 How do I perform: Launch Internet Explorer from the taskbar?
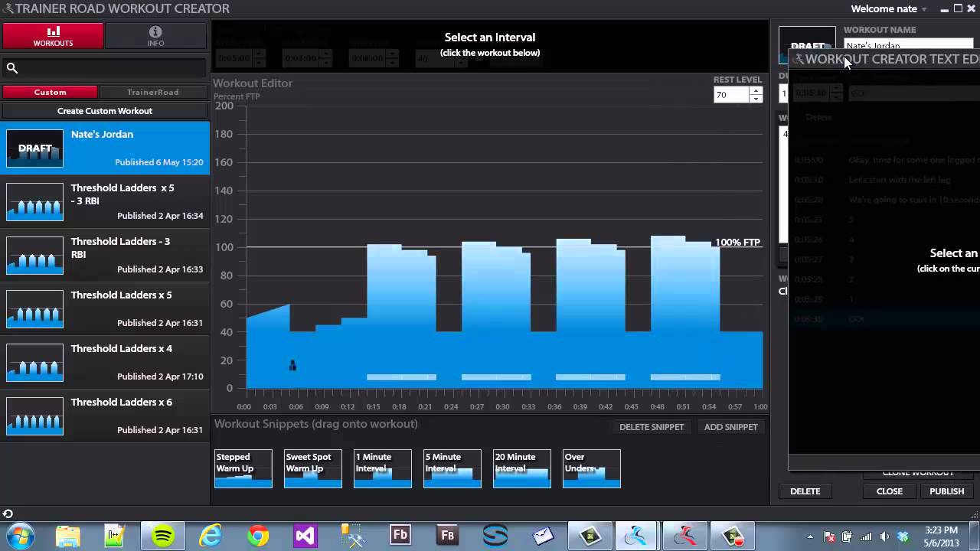pyautogui.click(x=211, y=536)
